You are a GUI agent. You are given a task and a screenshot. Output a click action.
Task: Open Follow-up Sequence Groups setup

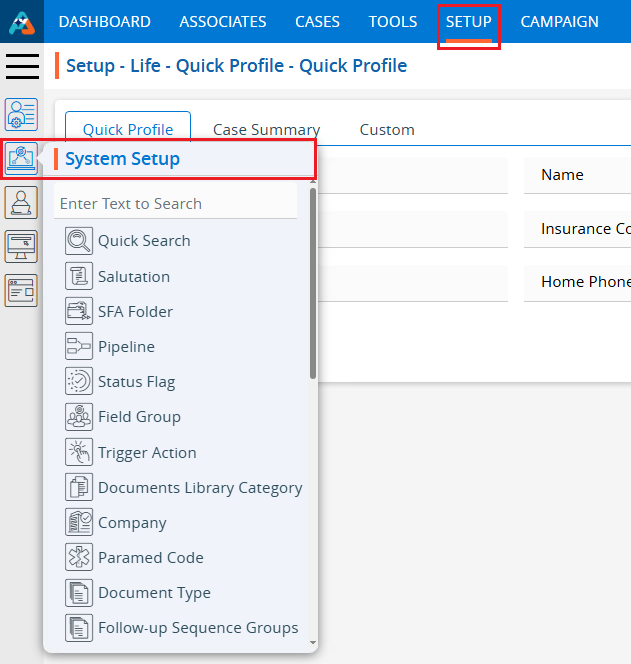click(x=198, y=628)
